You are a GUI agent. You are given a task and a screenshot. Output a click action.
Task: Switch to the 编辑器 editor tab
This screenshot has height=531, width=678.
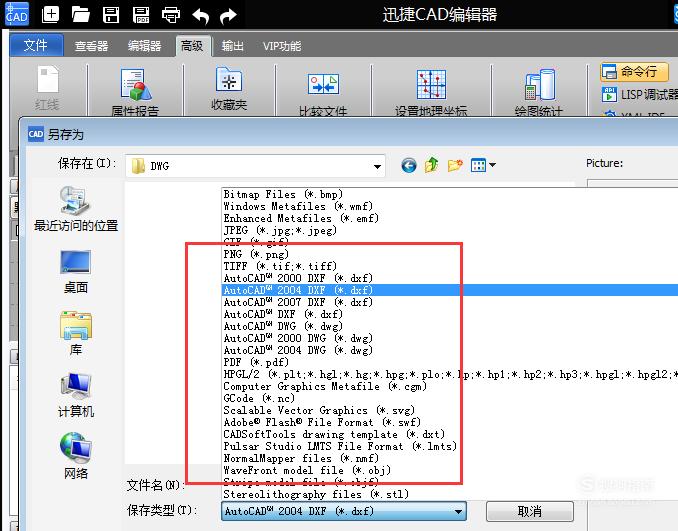pyautogui.click(x=144, y=46)
